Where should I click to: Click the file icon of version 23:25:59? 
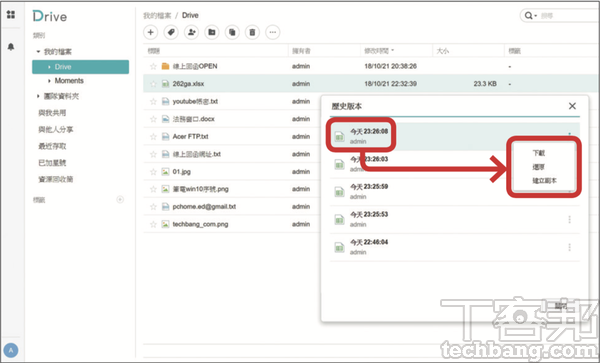pos(339,192)
